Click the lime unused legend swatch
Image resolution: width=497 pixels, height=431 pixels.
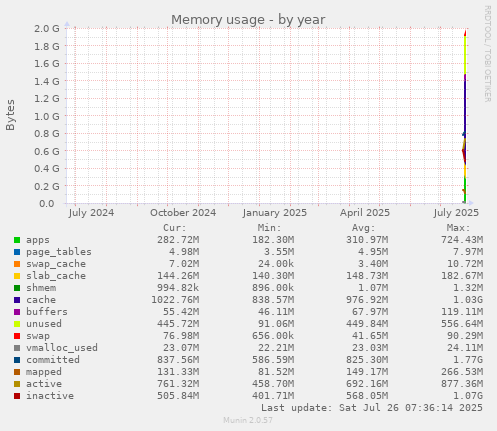(17, 324)
